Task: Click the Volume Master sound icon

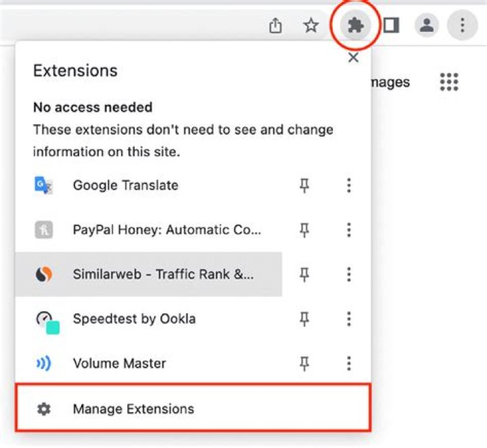Action: (44, 363)
